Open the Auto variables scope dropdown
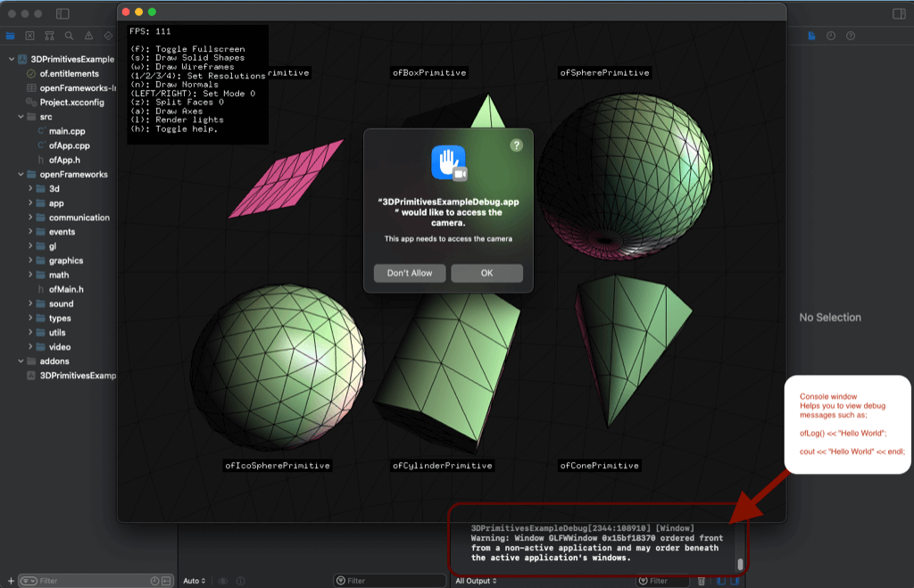 click(194, 581)
